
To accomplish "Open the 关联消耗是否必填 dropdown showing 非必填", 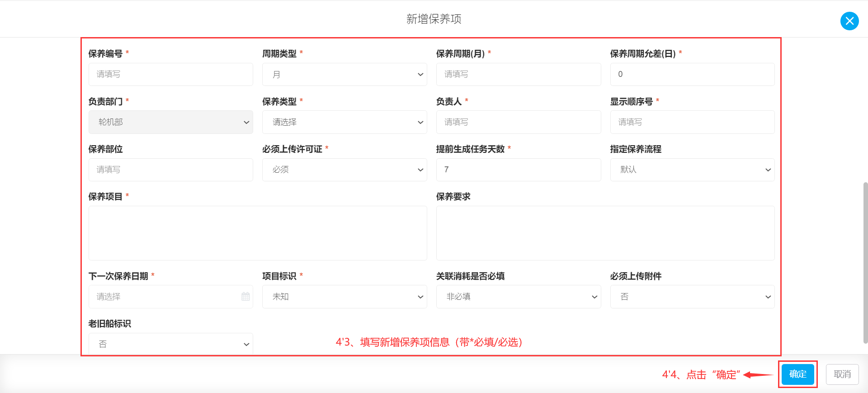I will coord(519,297).
